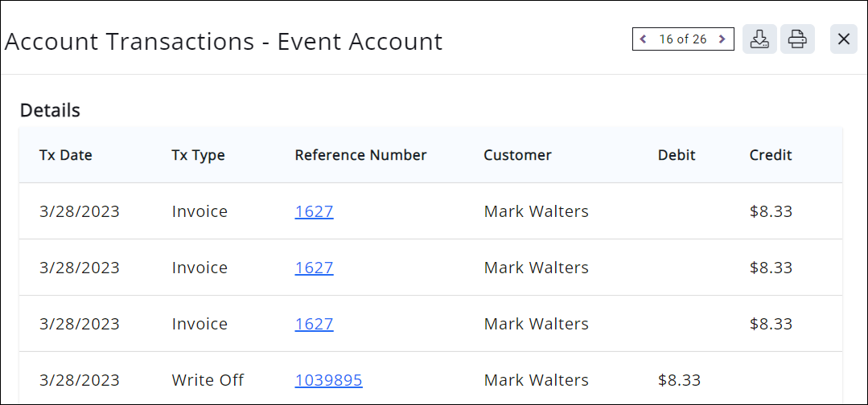
Task: Select Mark Walters in the Write Off row
Action: [x=536, y=380]
